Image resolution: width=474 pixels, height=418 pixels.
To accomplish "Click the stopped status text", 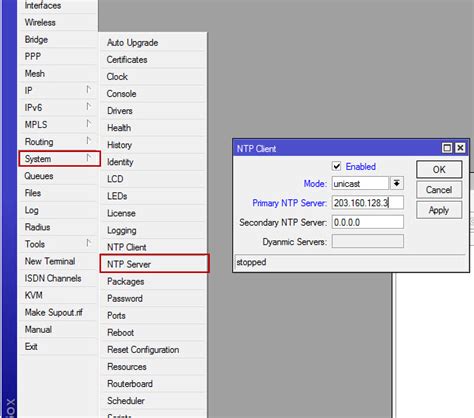I will coord(251,262).
